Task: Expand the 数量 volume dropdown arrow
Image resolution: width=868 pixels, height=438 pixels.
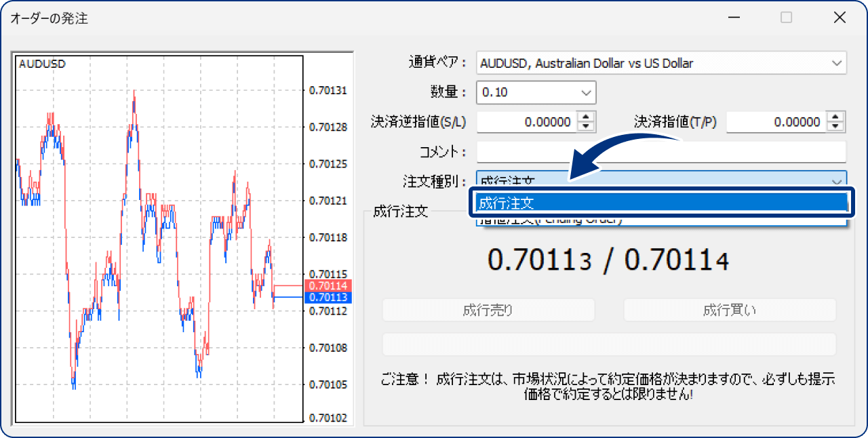Action: pos(586,92)
